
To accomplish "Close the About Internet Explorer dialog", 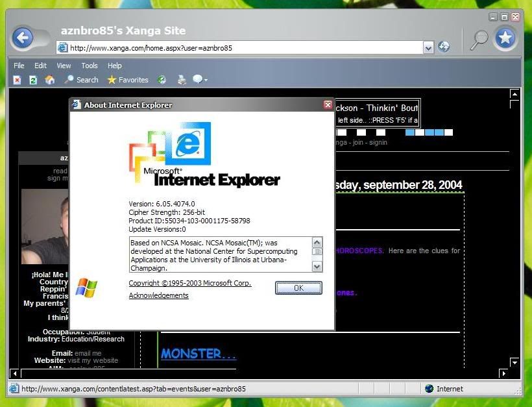I will click(328, 105).
